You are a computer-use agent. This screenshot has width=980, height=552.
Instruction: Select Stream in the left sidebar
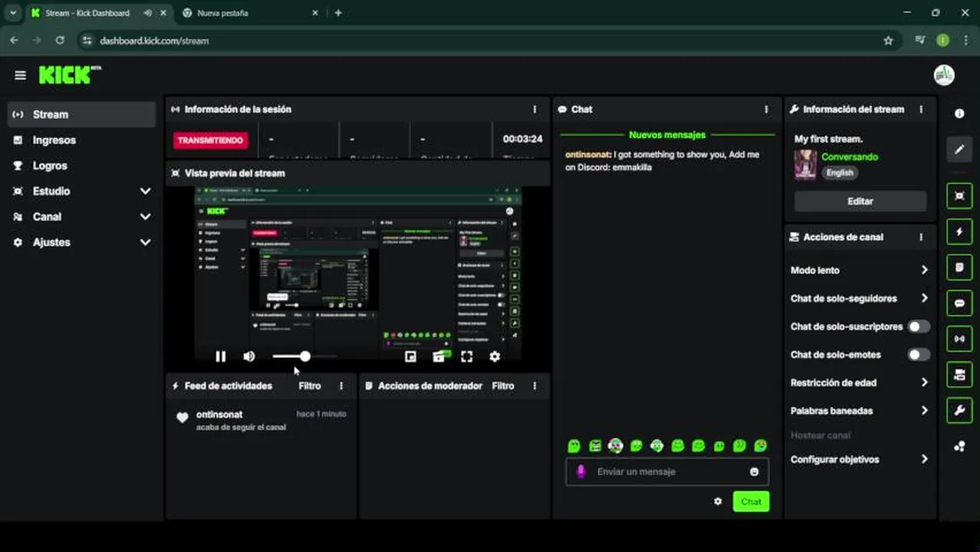pos(82,114)
